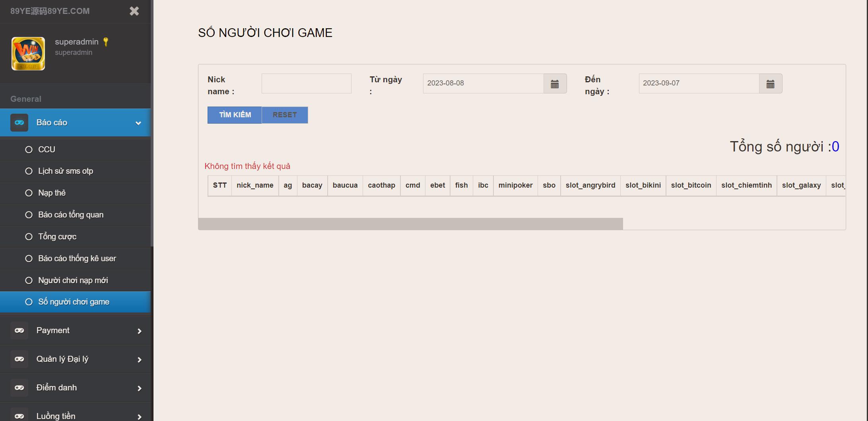Click circle icon beside Lịch sử sms otp

(x=29, y=171)
